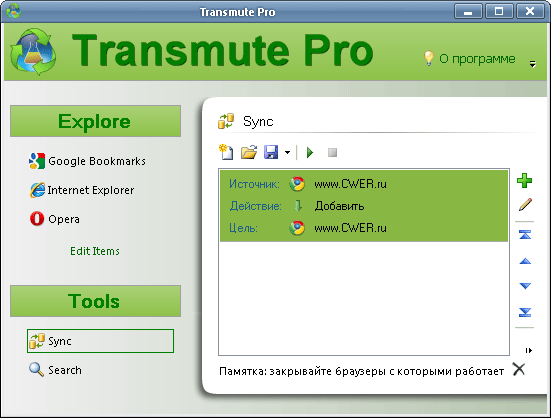Expand the header menu dropdown arrow

533,64
